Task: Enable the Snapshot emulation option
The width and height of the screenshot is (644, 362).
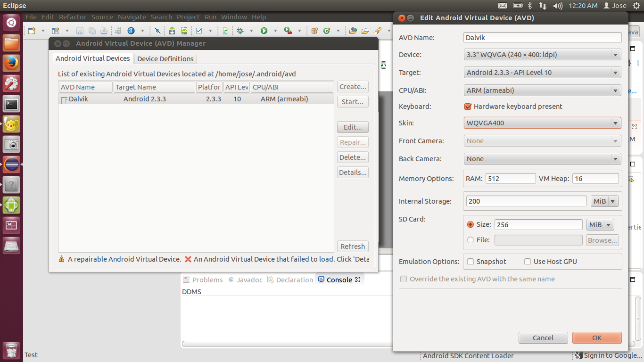Action: (x=471, y=262)
